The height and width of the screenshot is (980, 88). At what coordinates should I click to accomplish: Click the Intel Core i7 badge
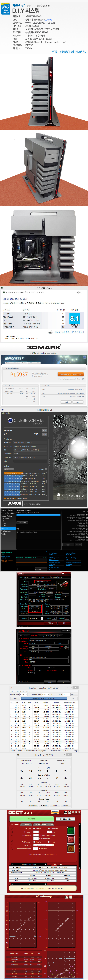point(6,9)
